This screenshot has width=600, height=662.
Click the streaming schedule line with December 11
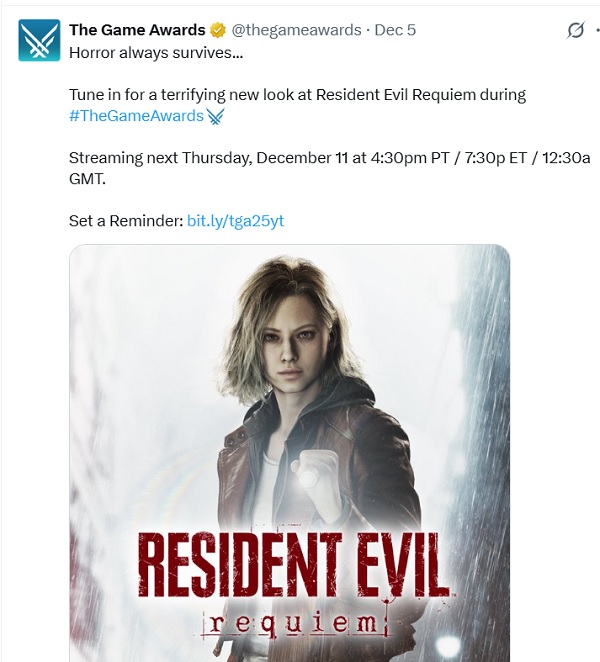click(329, 158)
